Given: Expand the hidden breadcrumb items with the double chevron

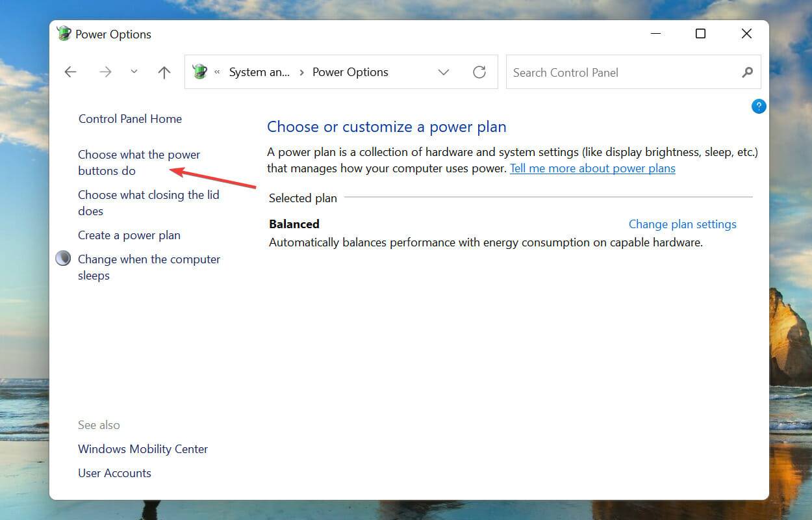Looking at the screenshot, I should 218,72.
